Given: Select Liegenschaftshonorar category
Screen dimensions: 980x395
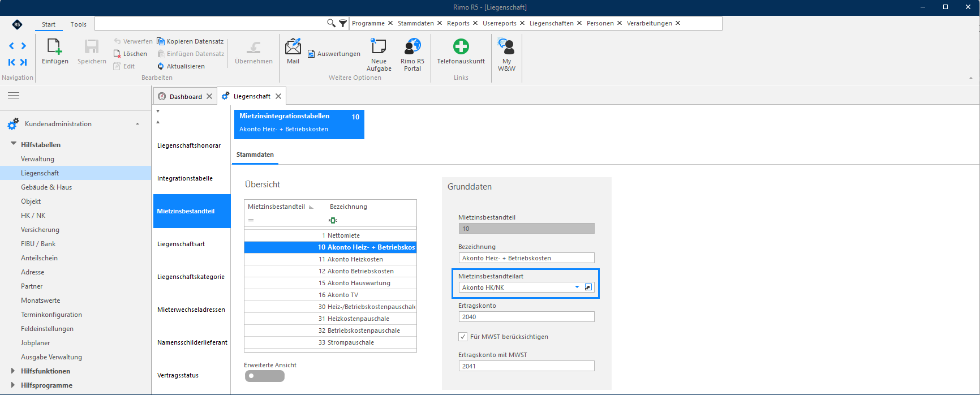Looking at the screenshot, I should pyautogui.click(x=192, y=145).
